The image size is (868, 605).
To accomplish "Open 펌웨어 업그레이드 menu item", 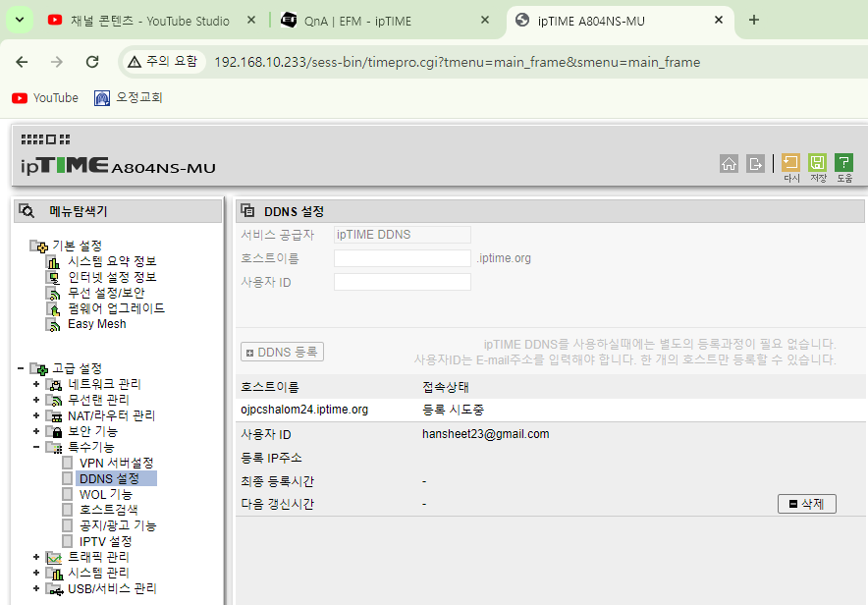I will [116, 308].
